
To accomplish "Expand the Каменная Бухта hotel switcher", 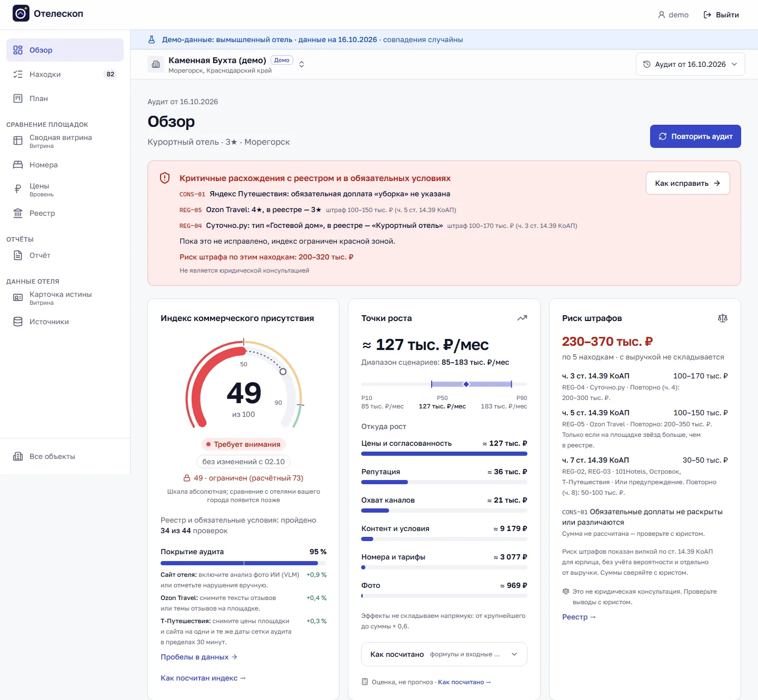I will tap(302, 64).
